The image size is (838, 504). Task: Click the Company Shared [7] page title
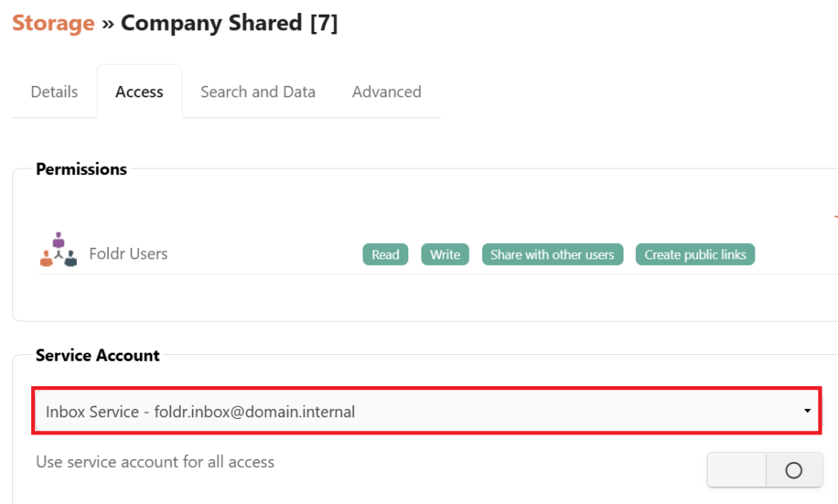(x=229, y=23)
